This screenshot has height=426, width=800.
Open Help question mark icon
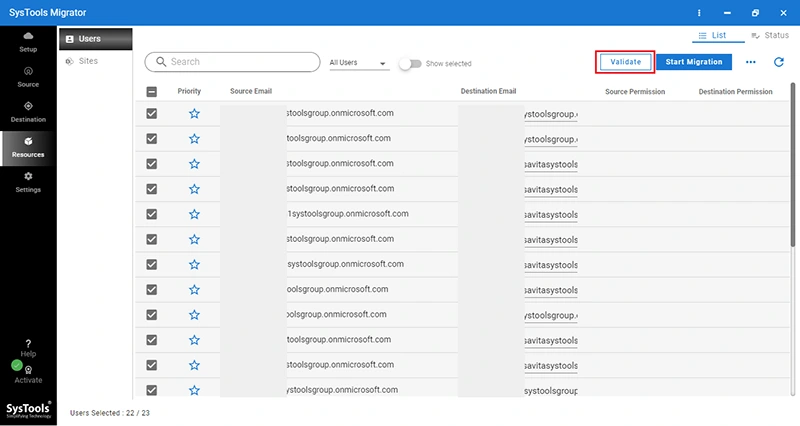(x=28, y=344)
